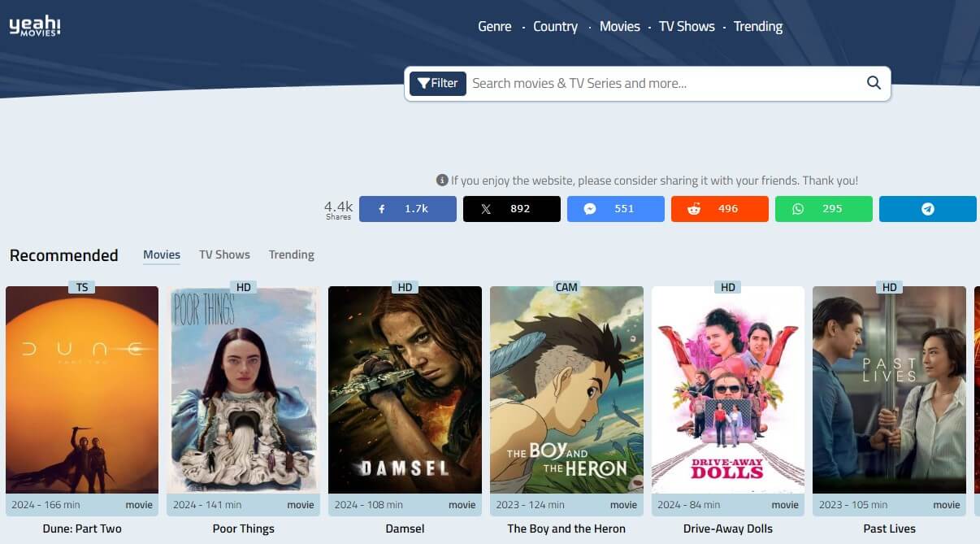Image resolution: width=980 pixels, height=544 pixels.
Task: Share the site on X (Twitter)
Action: tap(512, 209)
